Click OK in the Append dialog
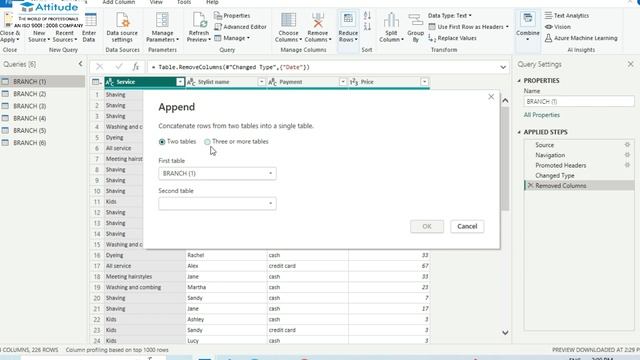The height and width of the screenshot is (360, 640). tap(427, 227)
